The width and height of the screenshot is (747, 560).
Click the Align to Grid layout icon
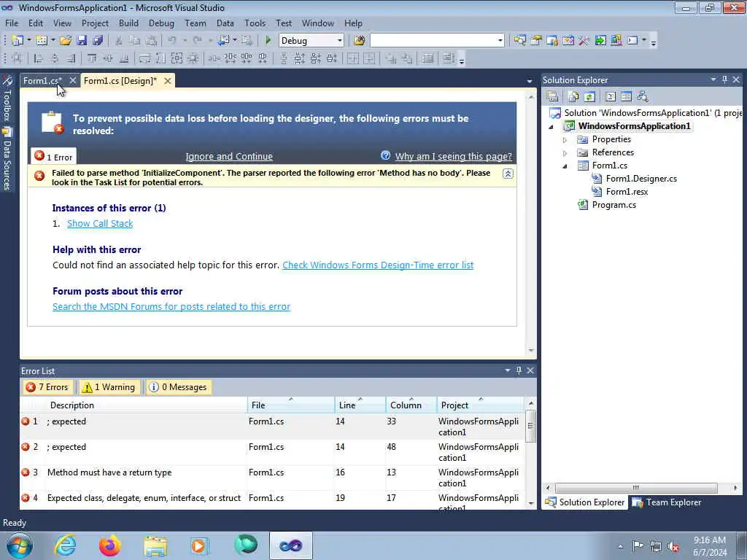[18, 58]
